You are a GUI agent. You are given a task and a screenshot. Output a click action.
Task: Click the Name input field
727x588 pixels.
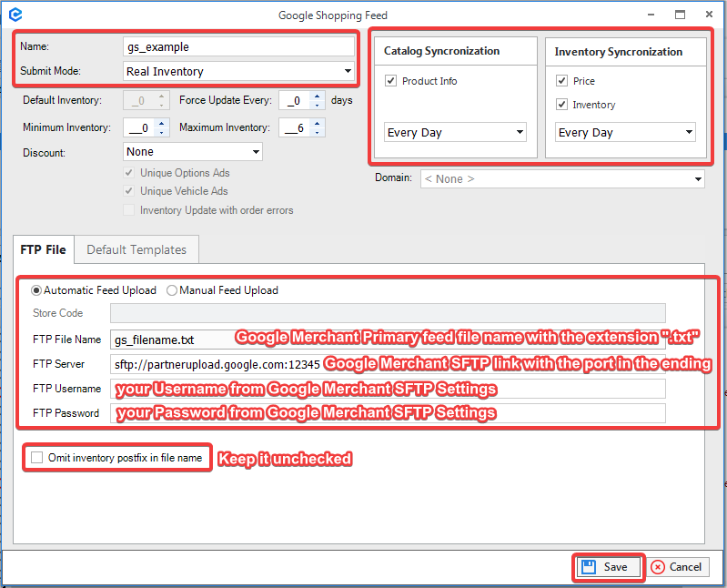(x=238, y=46)
